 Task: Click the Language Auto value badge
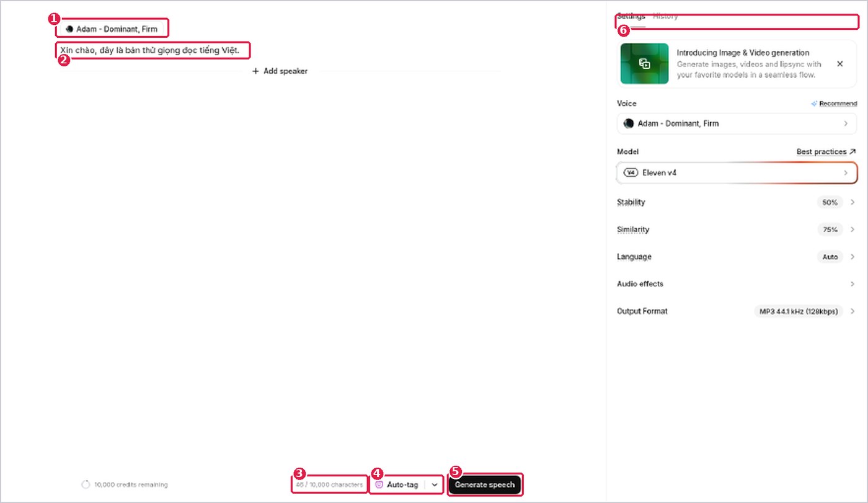830,257
